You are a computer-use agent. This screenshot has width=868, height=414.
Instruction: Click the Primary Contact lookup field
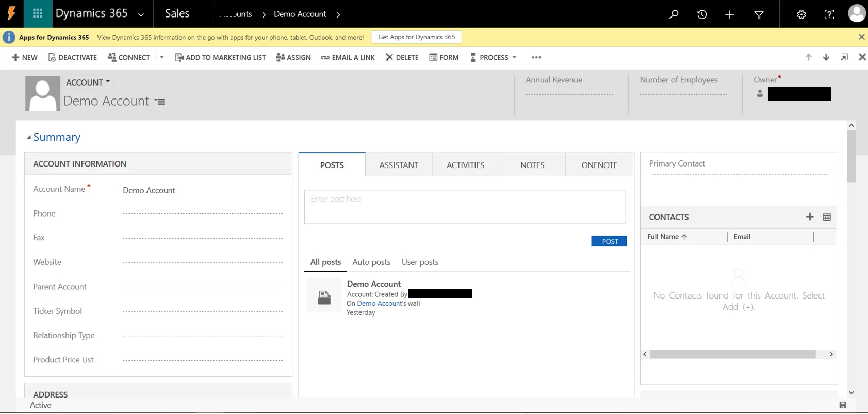(739, 174)
